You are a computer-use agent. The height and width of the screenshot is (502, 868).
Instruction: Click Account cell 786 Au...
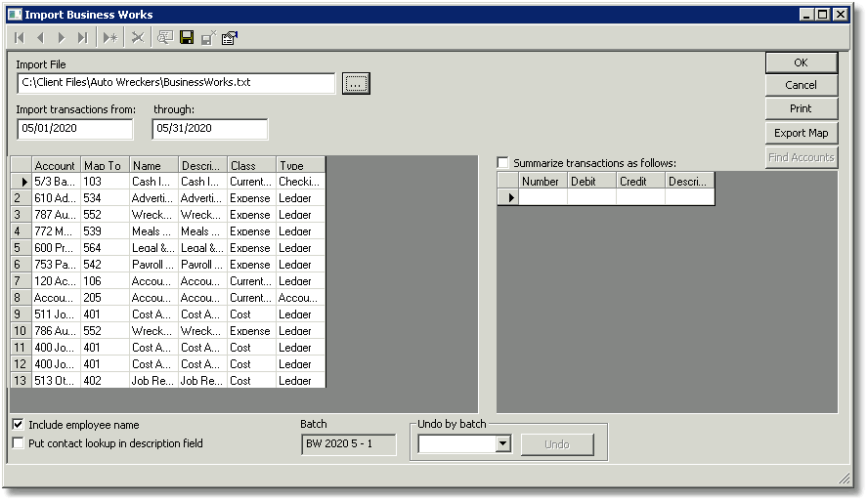click(x=56, y=331)
